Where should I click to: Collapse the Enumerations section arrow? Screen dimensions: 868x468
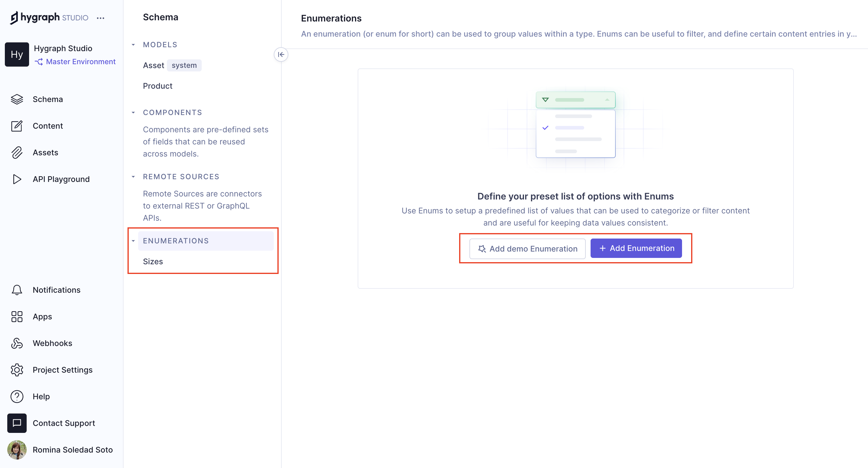coord(134,241)
